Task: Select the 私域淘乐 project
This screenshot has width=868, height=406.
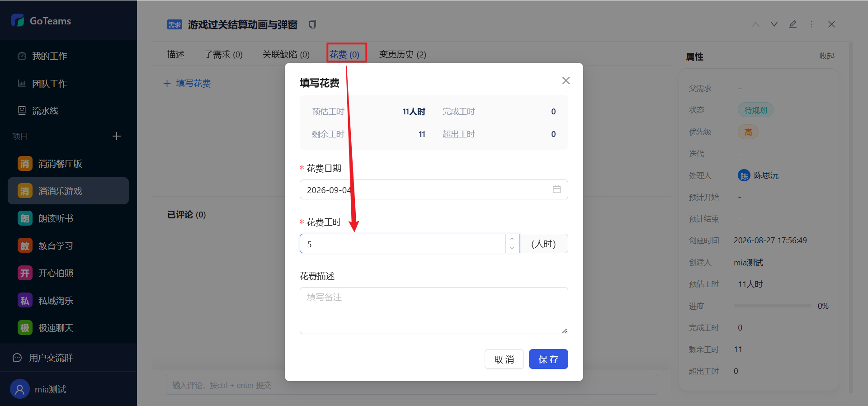Action: pos(68,301)
